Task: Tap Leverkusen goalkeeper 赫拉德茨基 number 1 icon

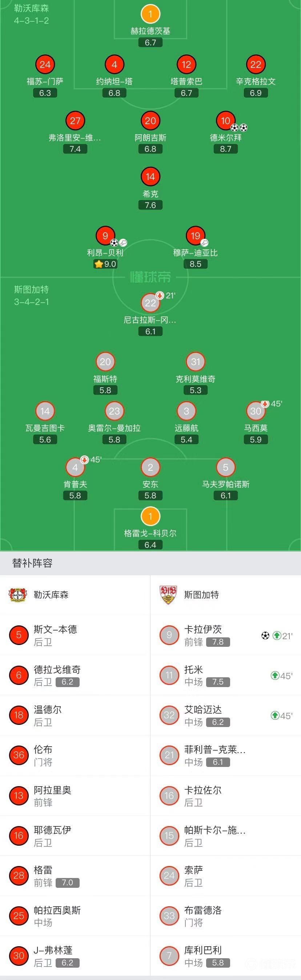Action: [x=150, y=14]
